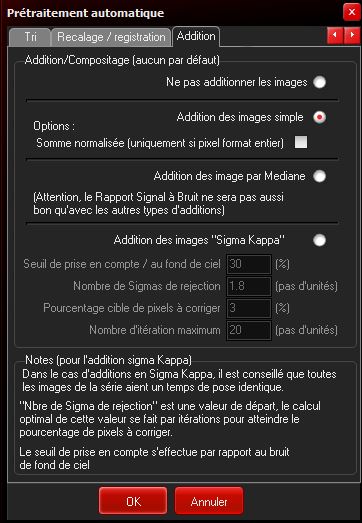The width and height of the screenshot is (362, 523).
Task: Click the 'Nombre de Sigmas de rejection' field
Action: tap(249, 286)
